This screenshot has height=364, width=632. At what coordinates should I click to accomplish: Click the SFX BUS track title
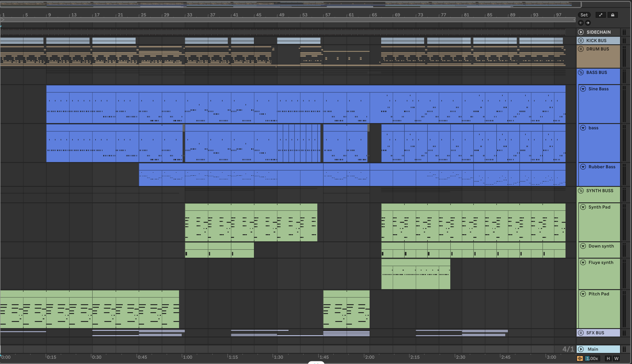[595, 333]
